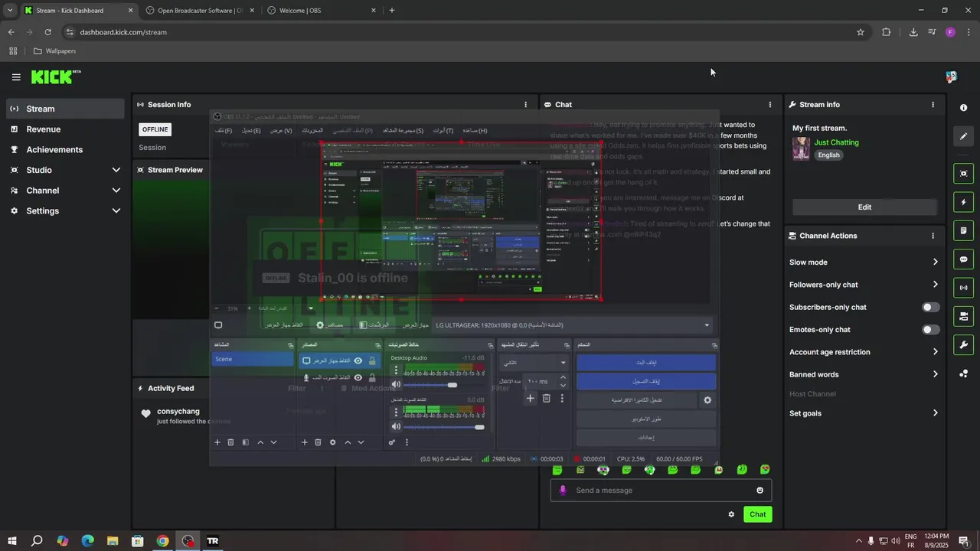The width and height of the screenshot is (980, 551).
Task: Click the KICK logo
Action: tap(56, 77)
